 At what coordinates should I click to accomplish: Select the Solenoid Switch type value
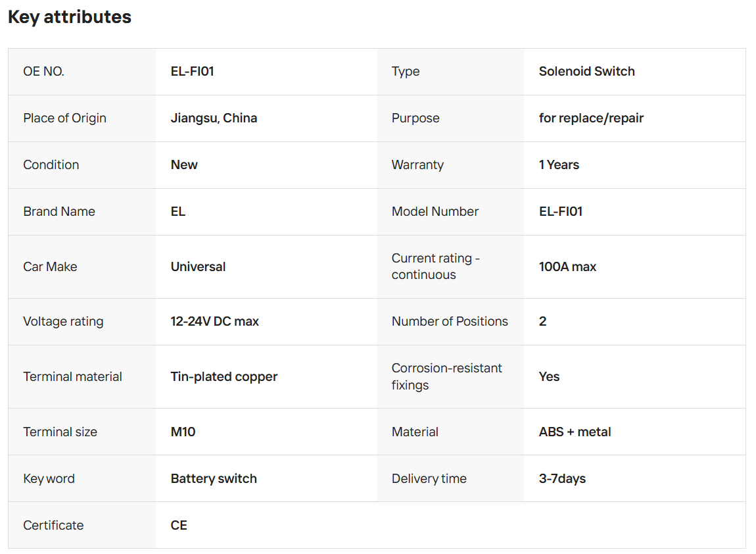(586, 72)
